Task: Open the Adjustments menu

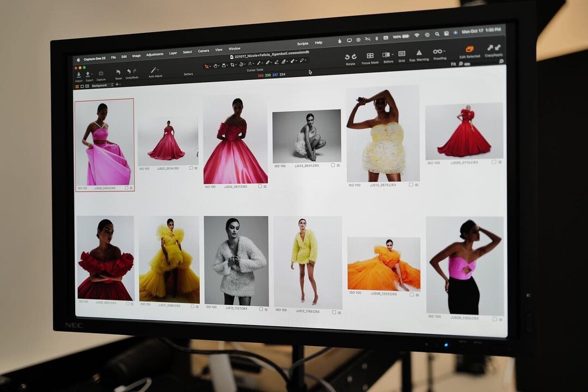Action: [x=155, y=54]
